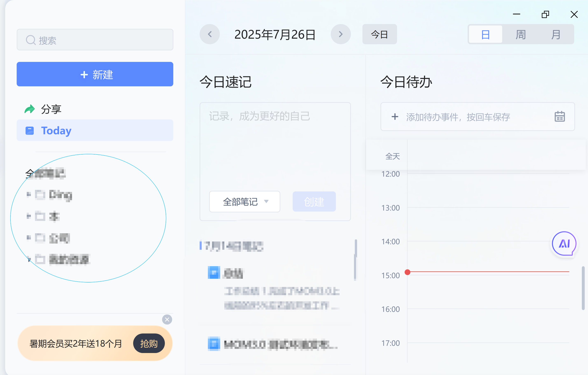Open the calendar date picker icon
This screenshot has height=375, width=588.
click(559, 117)
